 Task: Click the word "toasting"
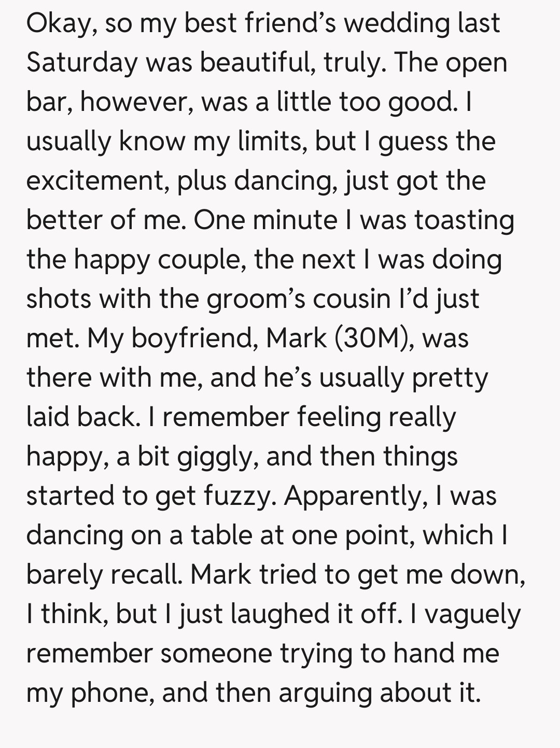click(464, 221)
